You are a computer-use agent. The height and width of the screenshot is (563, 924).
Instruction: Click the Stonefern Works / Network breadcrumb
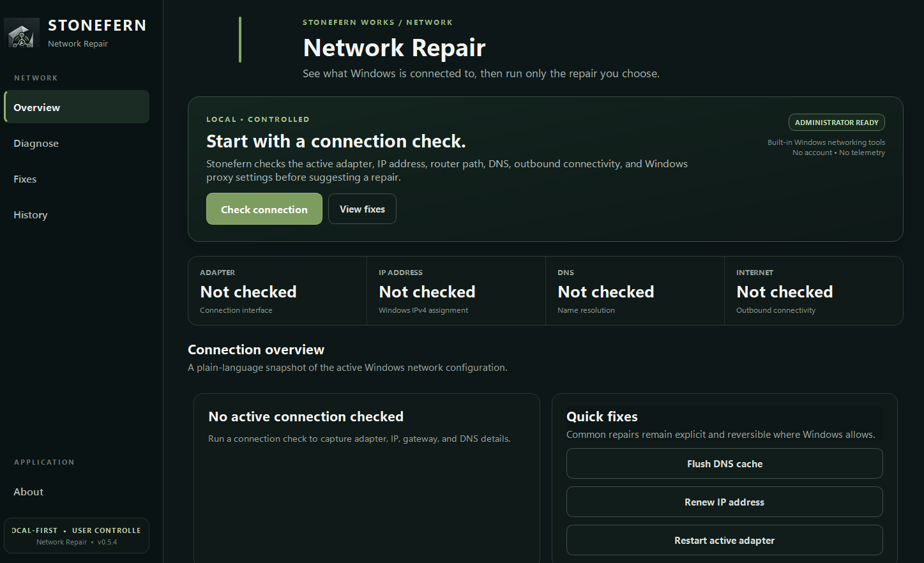pyautogui.click(x=377, y=22)
